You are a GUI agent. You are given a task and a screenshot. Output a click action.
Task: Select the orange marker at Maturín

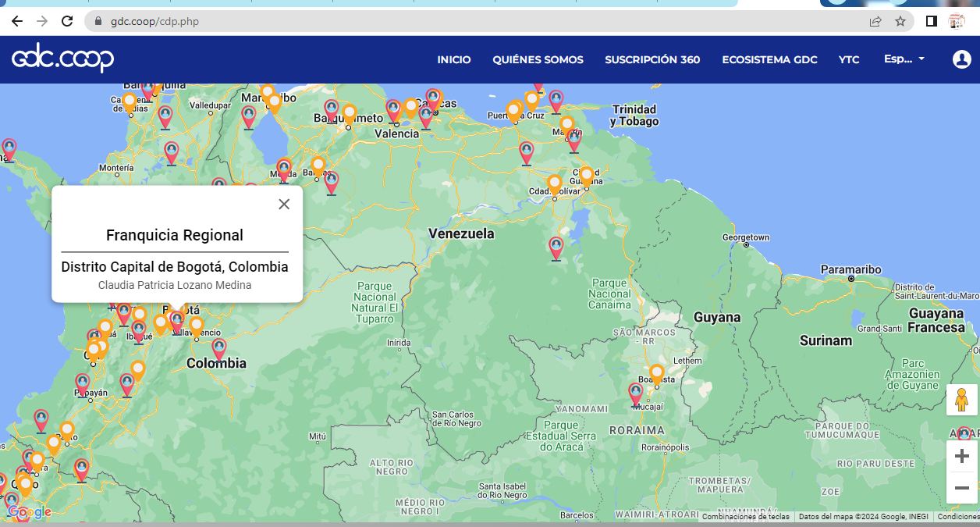[x=567, y=126]
